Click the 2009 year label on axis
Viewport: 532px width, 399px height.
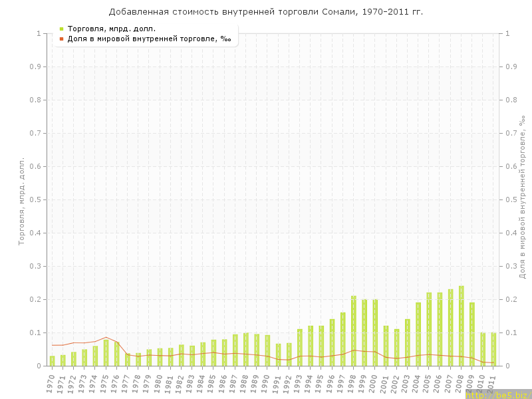point(471,383)
